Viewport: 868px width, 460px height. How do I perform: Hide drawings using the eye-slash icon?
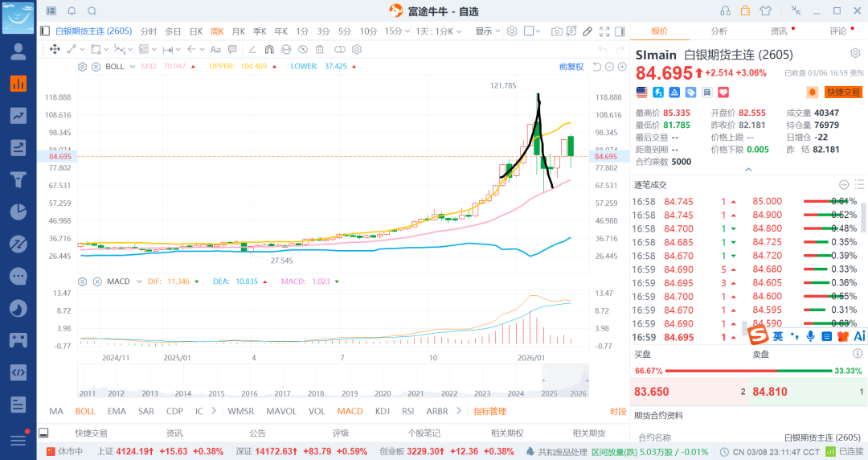(x=303, y=49)
